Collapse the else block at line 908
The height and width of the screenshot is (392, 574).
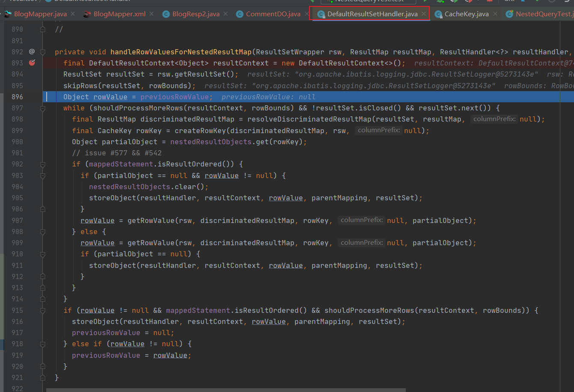pos(42,232)
